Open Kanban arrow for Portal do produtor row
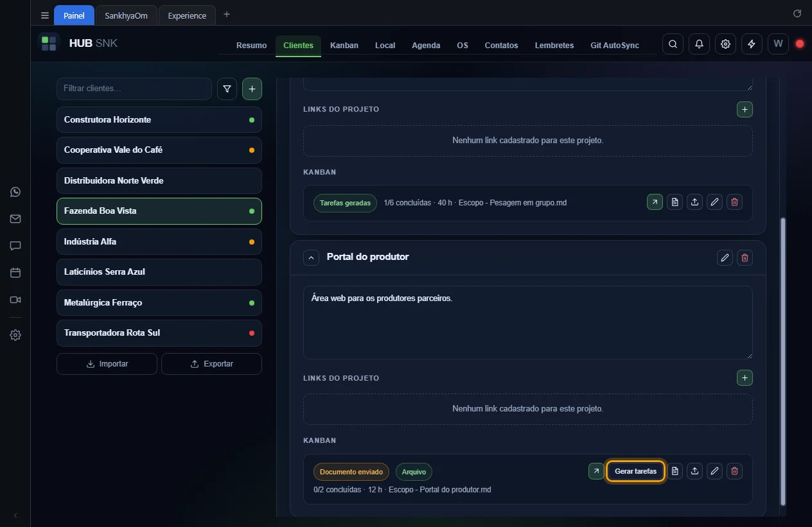Viewport: 812px width, 527px height. pos(596,471)
